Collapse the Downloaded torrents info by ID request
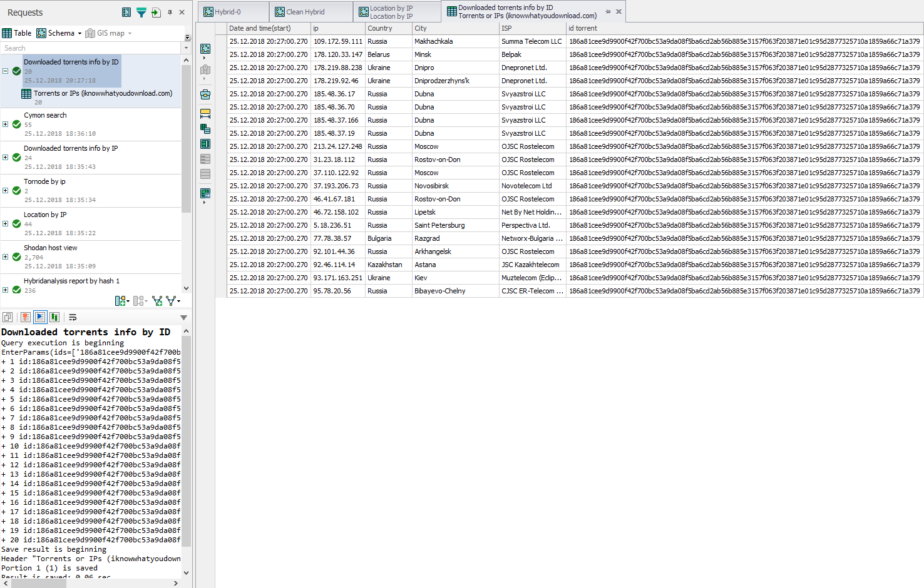This screenshot has height=588, width=924. pos(6,71)
